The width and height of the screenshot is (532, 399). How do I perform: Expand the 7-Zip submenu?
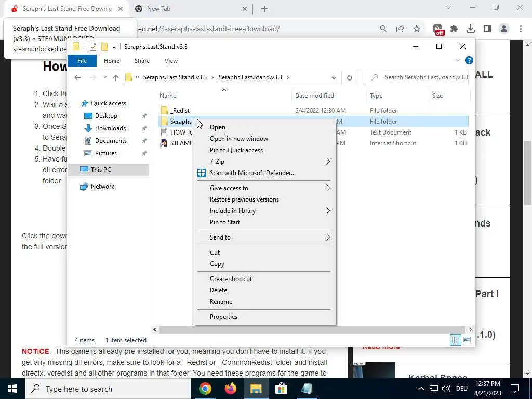264,162
